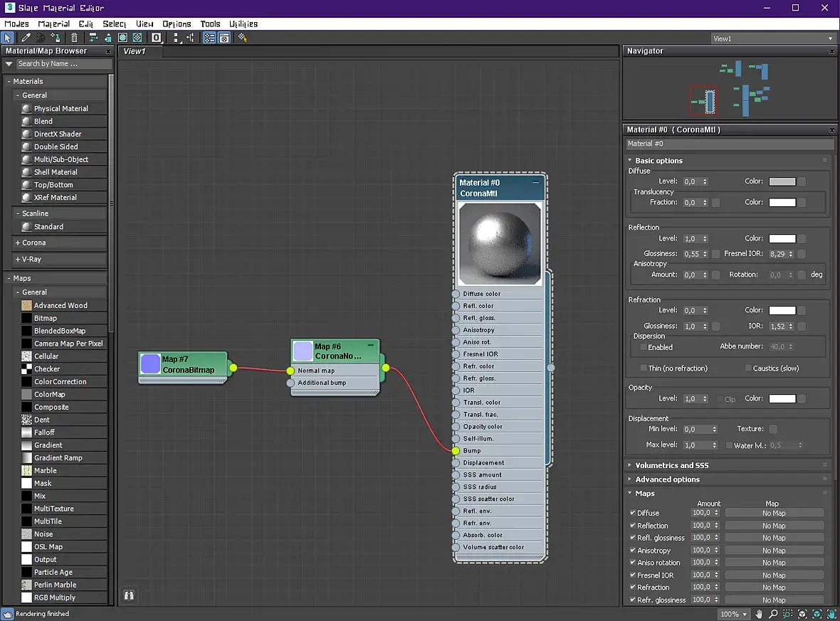Click Refraction row No Map button

(774, 588)
